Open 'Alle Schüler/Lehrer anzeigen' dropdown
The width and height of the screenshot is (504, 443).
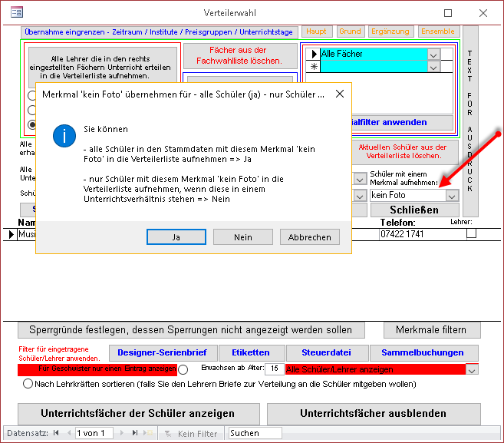pos(472,370)
